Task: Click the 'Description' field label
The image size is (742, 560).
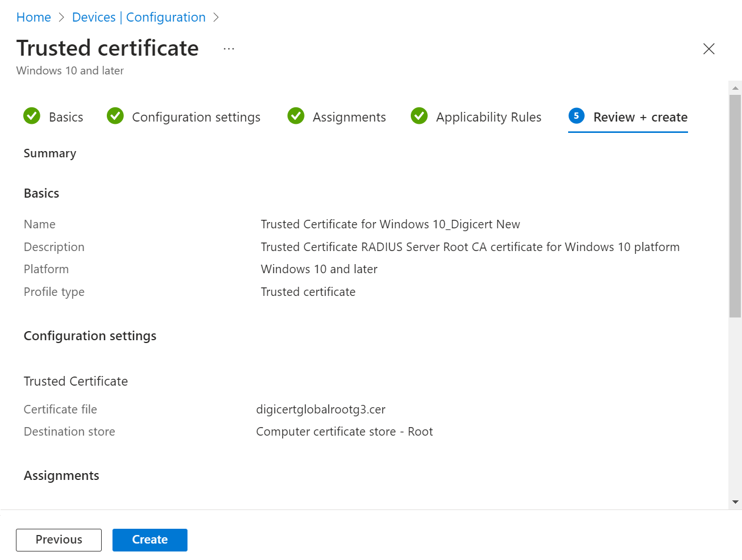Action: [x=54, y=247]
